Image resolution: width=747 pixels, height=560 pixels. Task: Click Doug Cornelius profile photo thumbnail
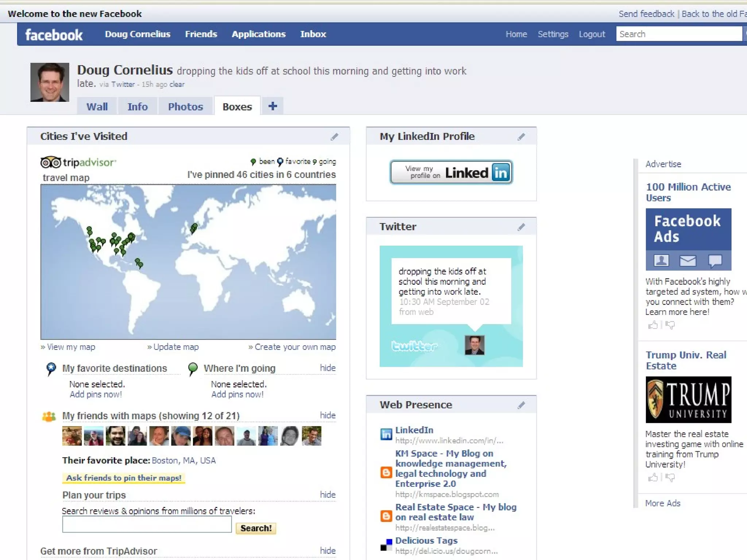pyautogui.click(x=50, y=82)
